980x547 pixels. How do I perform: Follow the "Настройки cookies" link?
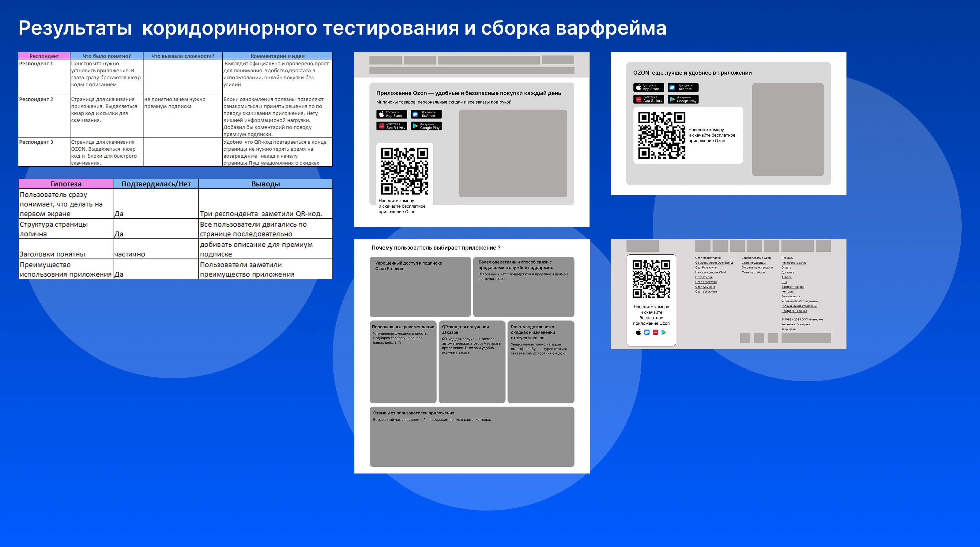coord(794,311)
